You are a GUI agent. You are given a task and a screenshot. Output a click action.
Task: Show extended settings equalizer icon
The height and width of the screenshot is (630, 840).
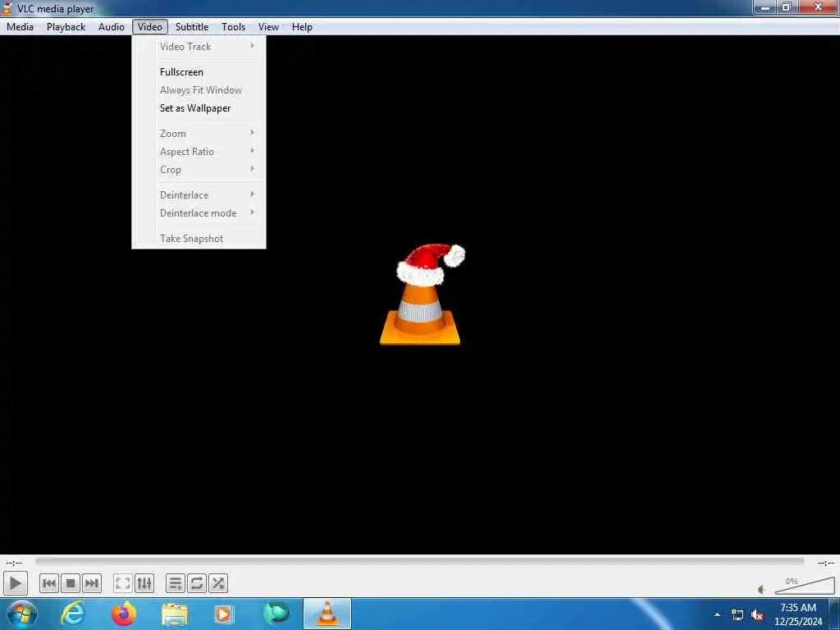pyautogui.click(x=144, y=583)
